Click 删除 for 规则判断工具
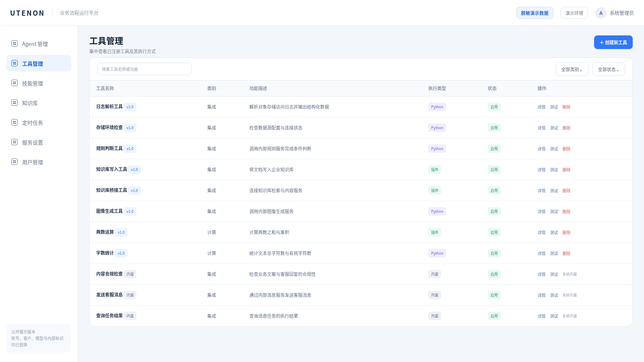This screenshot has width=644, height=362. point(567,149)
